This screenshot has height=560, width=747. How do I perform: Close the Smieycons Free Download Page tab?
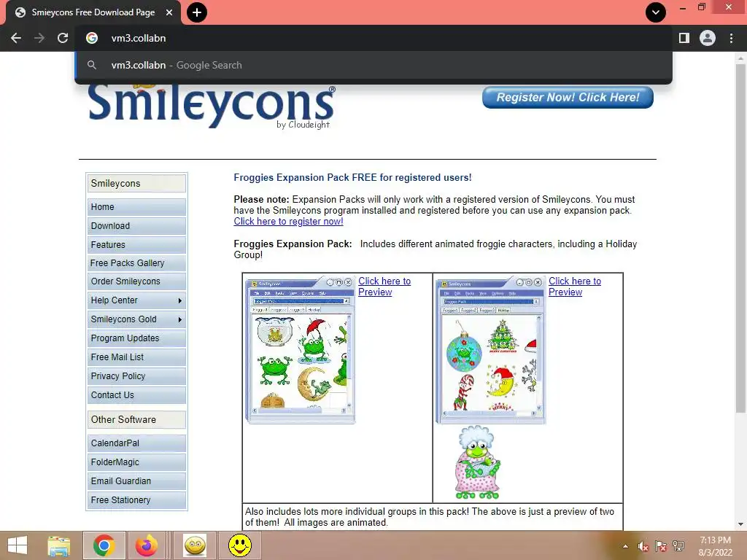169,12
